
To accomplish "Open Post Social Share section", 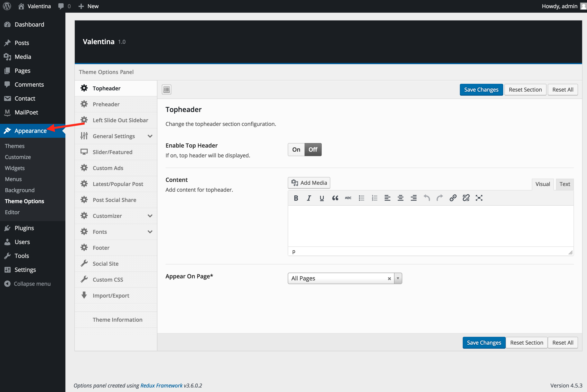I will (x=116, y=200).
